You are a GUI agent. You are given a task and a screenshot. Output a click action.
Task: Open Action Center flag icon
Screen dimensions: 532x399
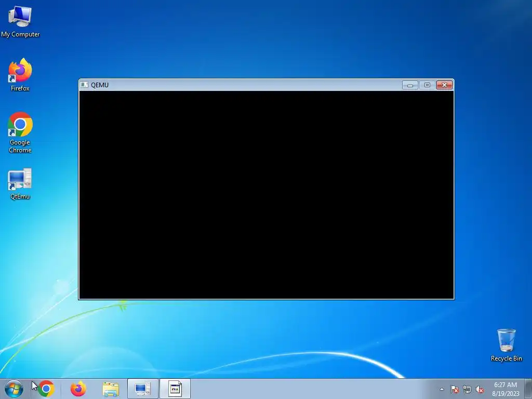pyautogui.click(x=455, y=389)
